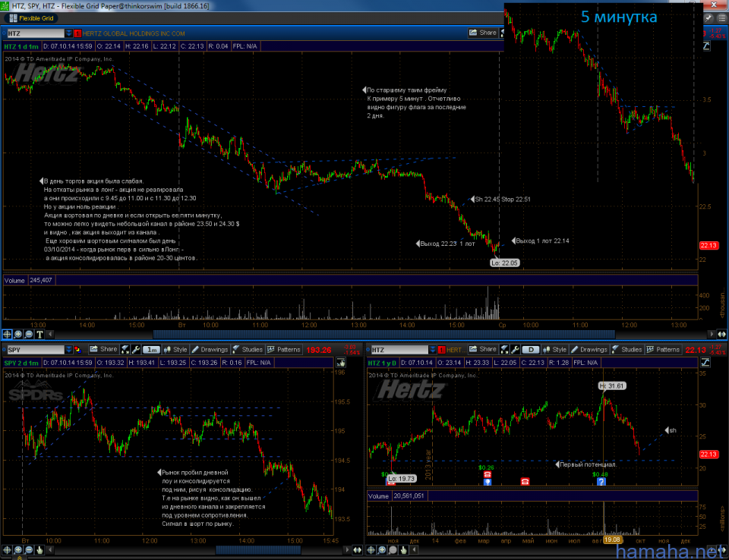Open the Flexible Grid layout menu
The height and width of the screenshot is (560, 729).
(x=32, y=18)
